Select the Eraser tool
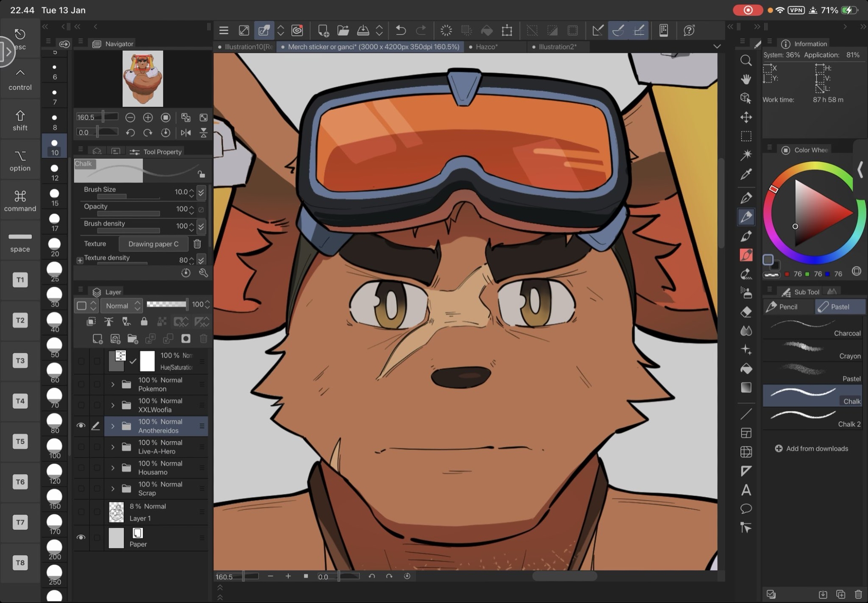The width and height of the screenshot is (868, 603). (746, 312)
